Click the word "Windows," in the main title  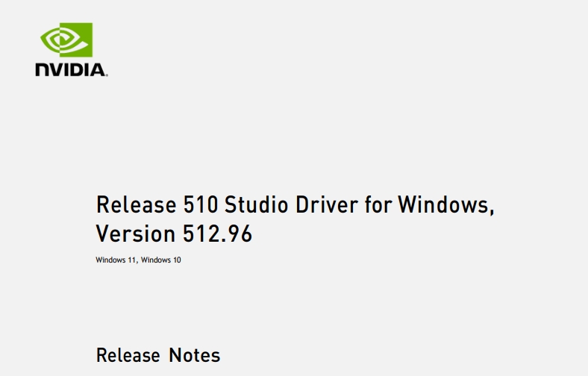point(446,205)
